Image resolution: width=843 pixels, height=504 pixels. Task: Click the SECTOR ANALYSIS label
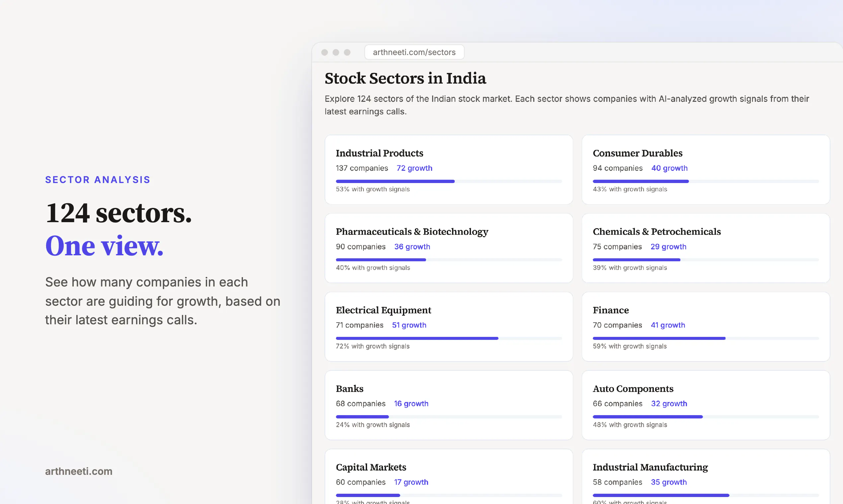[98, 180]
